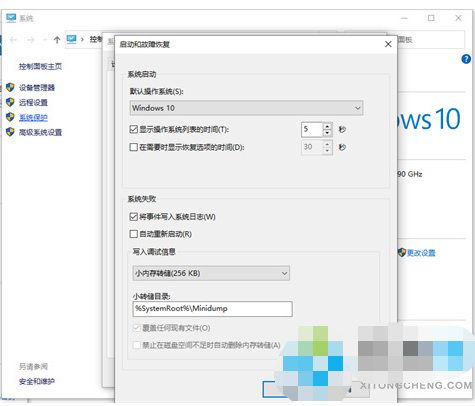Viewport: 475px width, 406px height.
Task: Open the 小内存转储(256 KB) debug info dropdown
Action: click(211, 273)
